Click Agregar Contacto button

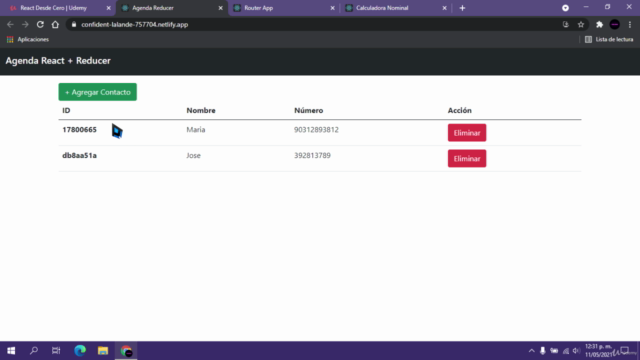click(98, 92)
